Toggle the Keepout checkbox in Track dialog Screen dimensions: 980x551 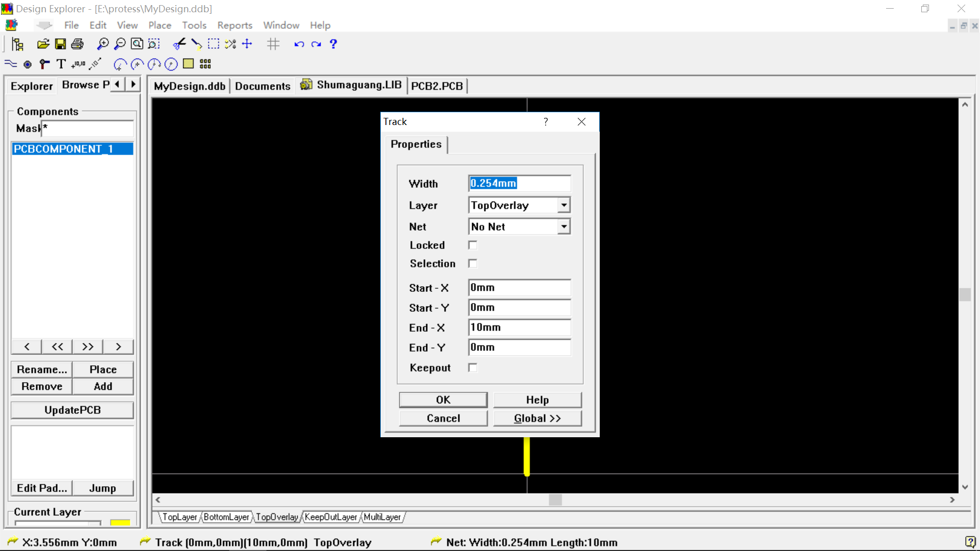(473, 367)
